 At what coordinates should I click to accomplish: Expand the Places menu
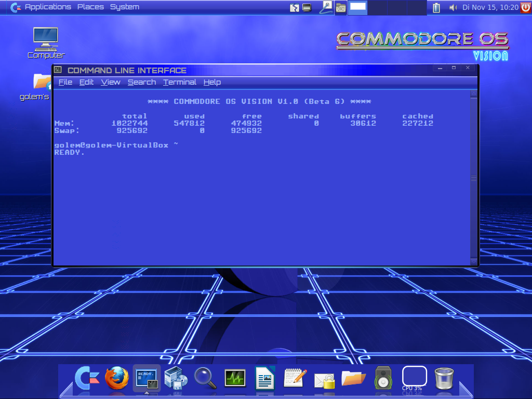[x=90, y=7]
